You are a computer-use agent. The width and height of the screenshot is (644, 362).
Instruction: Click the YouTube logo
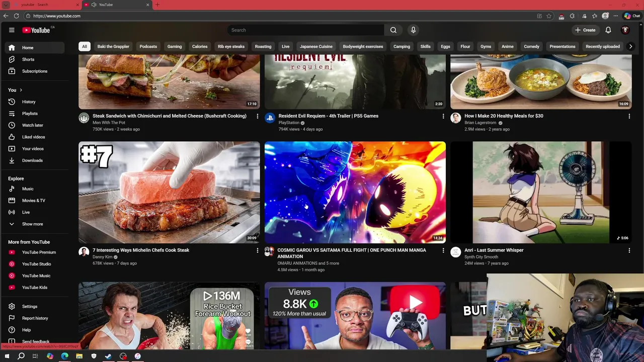36,30
